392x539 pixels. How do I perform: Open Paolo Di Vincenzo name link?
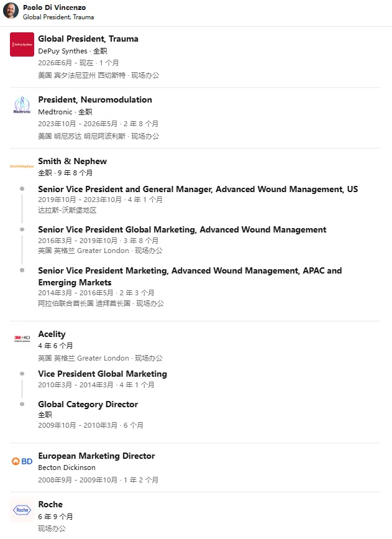(54, 7)
